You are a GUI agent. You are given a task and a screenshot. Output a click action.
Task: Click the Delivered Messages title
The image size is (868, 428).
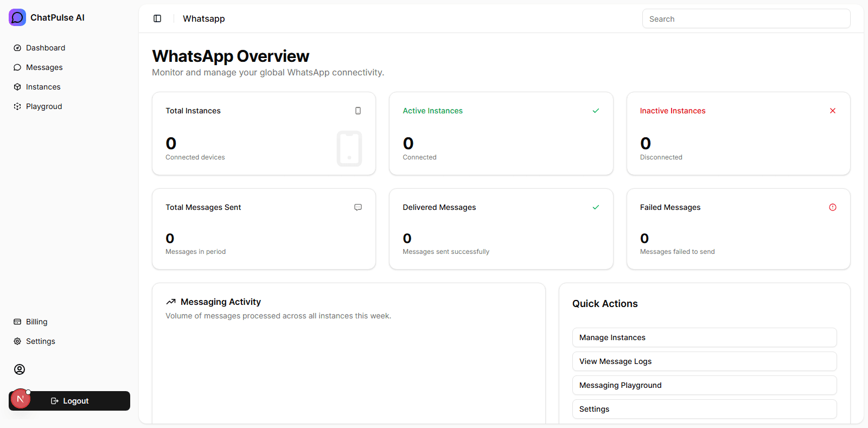coord(439,207)
